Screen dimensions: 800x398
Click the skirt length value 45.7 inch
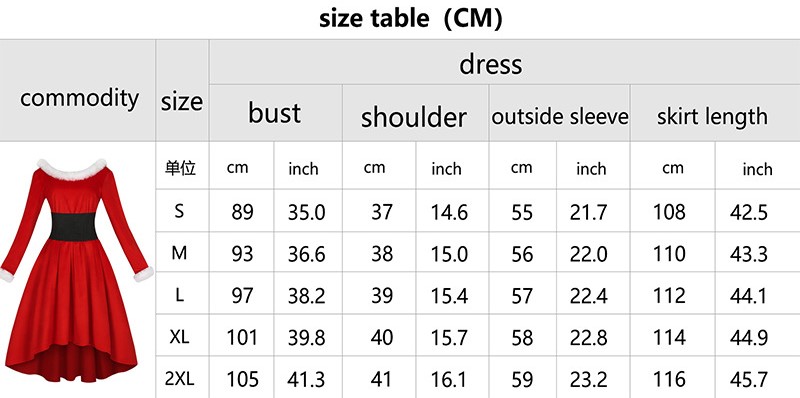748,380
